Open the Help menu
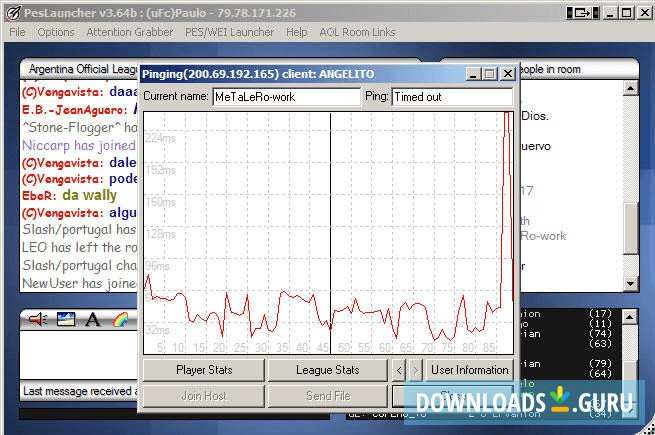This screenshot has height=435, width=655. 297,32
